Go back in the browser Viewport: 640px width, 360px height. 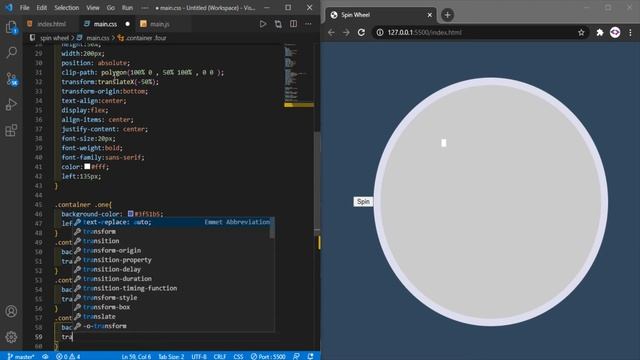331,32
